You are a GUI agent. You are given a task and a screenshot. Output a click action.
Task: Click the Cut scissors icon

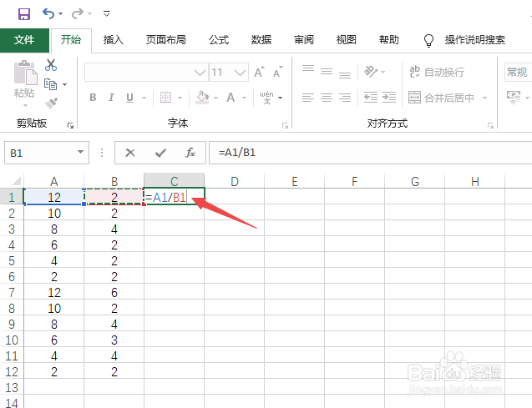pyautogui.click(x=51, y=65)
